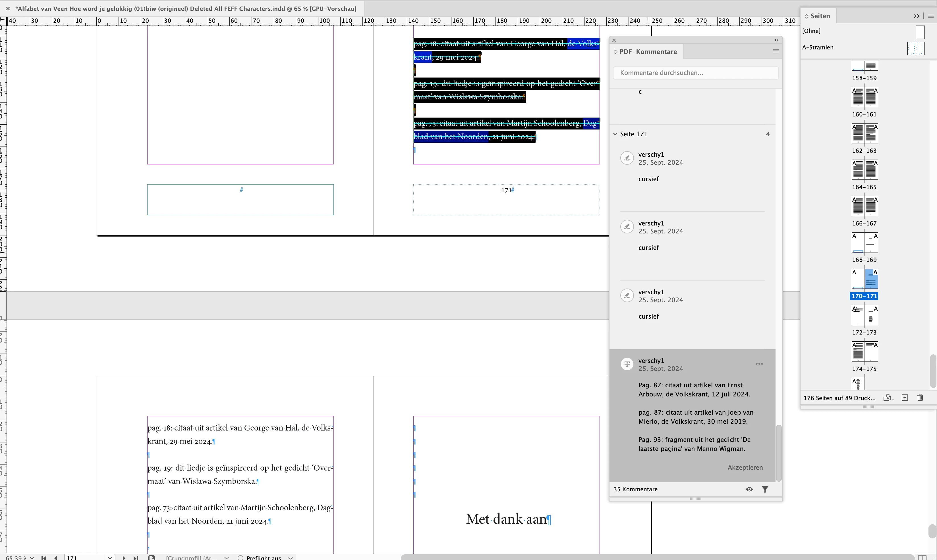Screen dimensions: 937x560
Task: Select the PDF-Kommentare tab
Action: pos(648,52)
